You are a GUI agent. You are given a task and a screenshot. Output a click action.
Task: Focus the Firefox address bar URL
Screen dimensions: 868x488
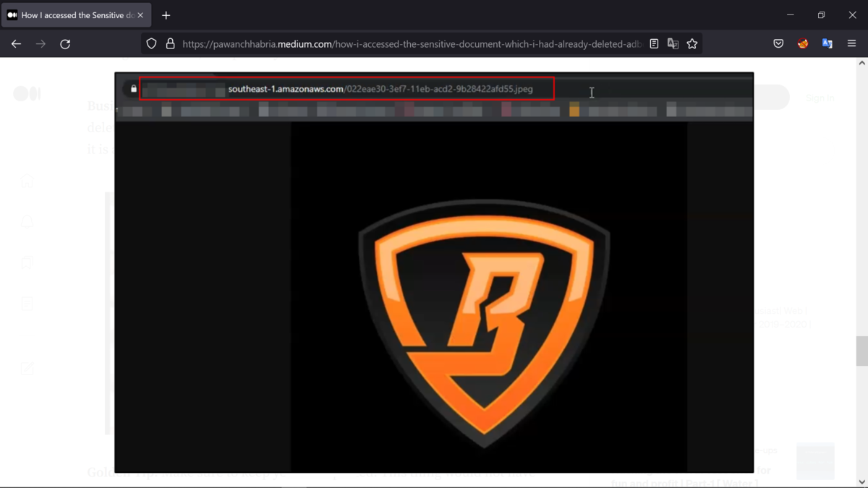point(412,44)
